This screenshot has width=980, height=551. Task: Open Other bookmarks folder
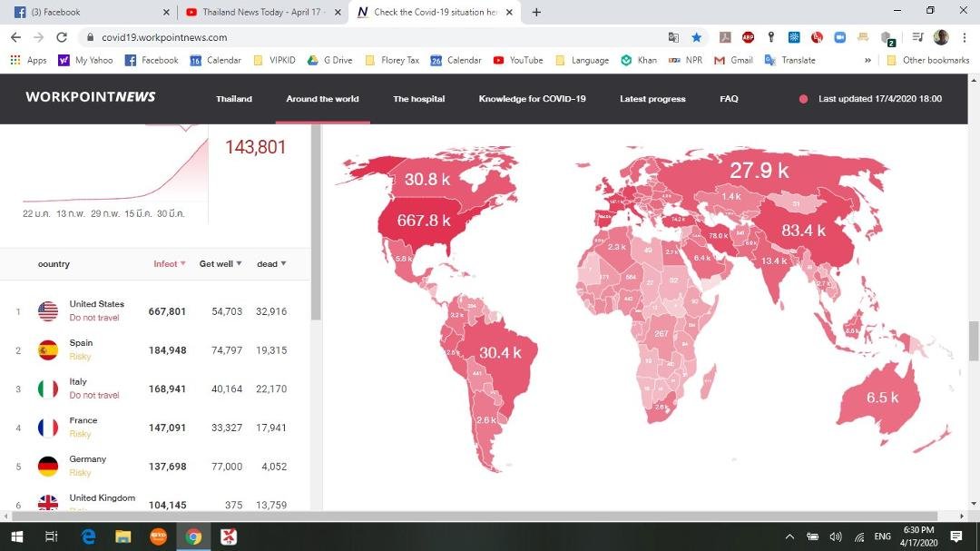928,61
